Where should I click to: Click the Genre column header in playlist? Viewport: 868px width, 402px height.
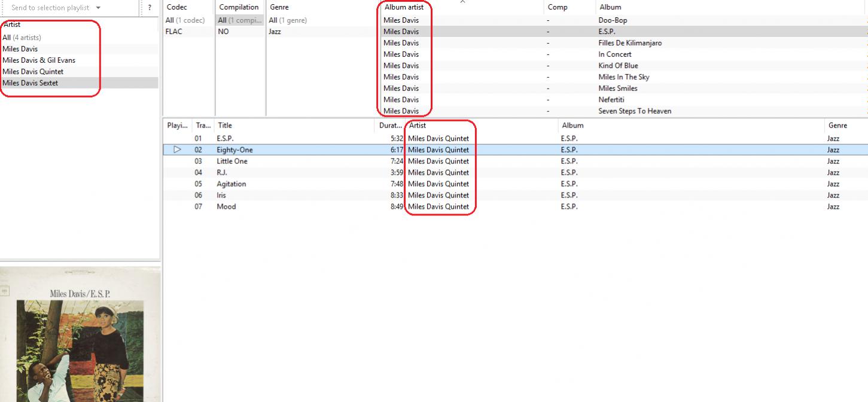(x=837, y=126)
